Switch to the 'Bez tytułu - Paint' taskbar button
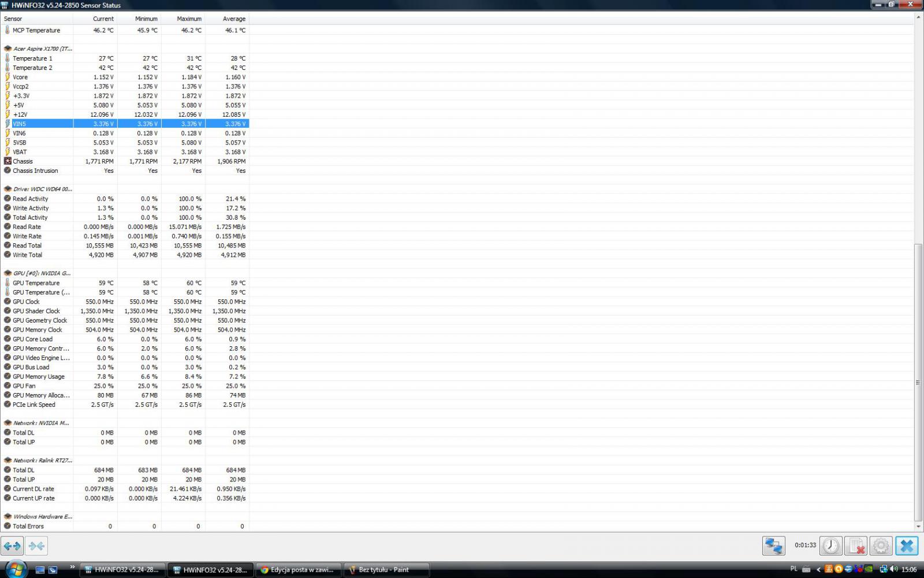The image size is (924, 578). click(386, 570)
